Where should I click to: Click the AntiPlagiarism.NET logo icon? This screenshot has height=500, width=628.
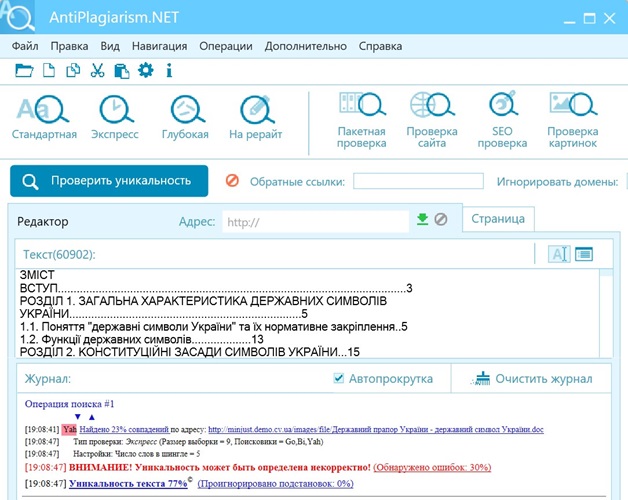coord(18,16)
